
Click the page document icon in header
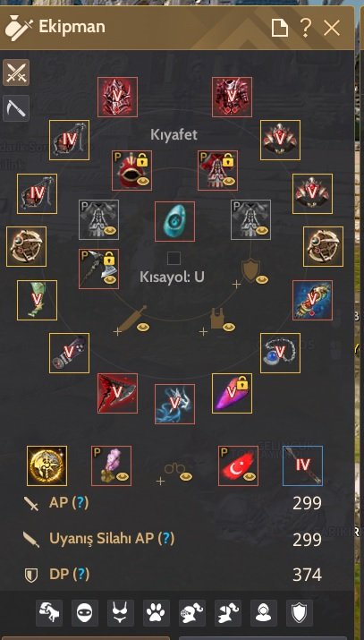click(280, 28)
